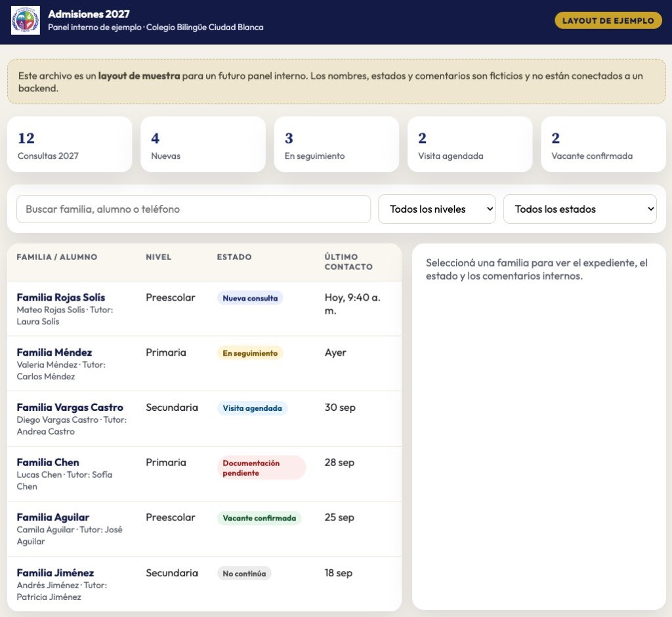Click 'Andrés Jiménez · Tutor: Patricia Jiménez' text
The image size is (672, 617).
coord(62,591)
